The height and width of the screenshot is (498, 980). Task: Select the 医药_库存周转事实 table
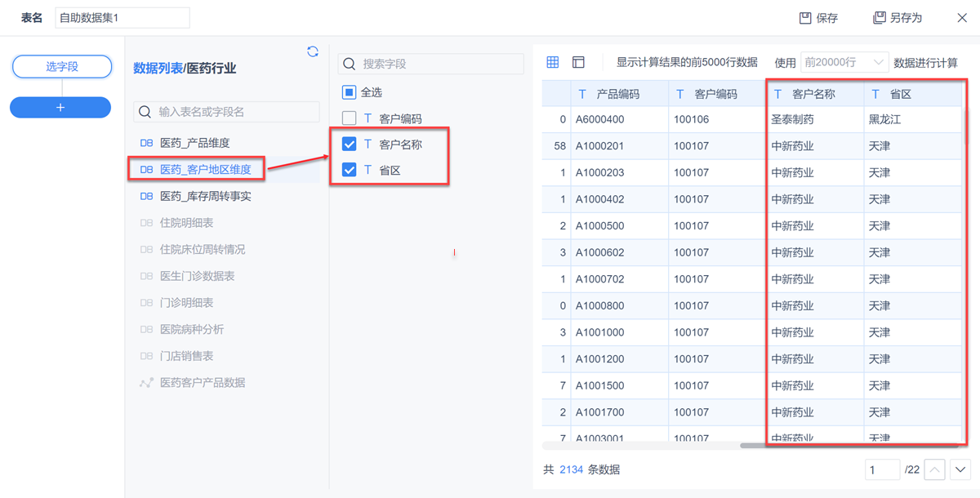tap(205, 196)
